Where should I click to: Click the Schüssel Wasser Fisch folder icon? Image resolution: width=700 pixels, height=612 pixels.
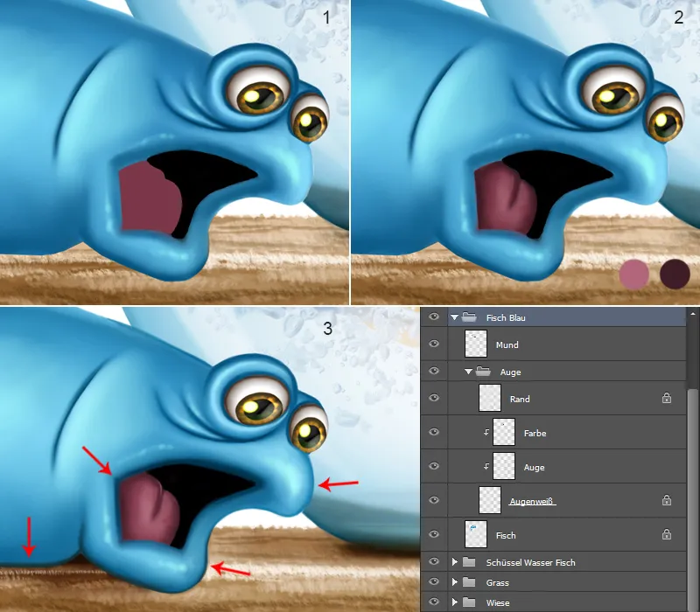(469, 562)
